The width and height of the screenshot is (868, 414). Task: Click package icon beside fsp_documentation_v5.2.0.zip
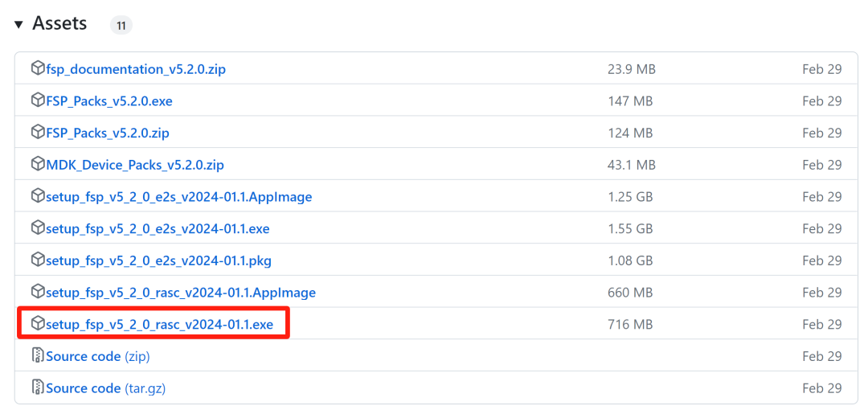[38, 69]
